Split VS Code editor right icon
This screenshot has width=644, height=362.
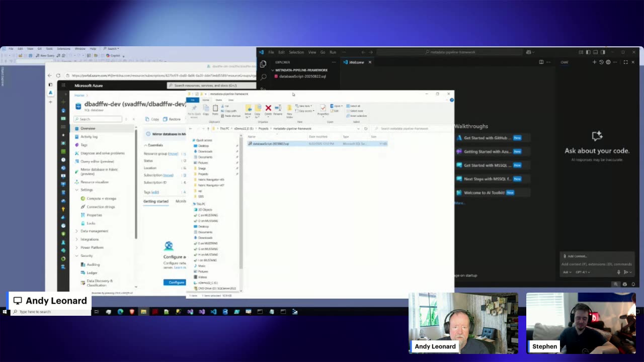tap(541, 62)
